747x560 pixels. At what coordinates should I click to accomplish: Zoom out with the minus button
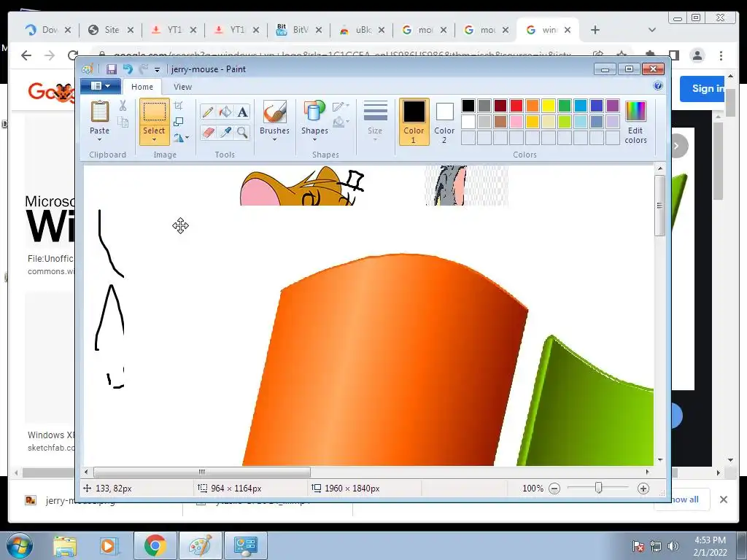click(x=554, y=489)
